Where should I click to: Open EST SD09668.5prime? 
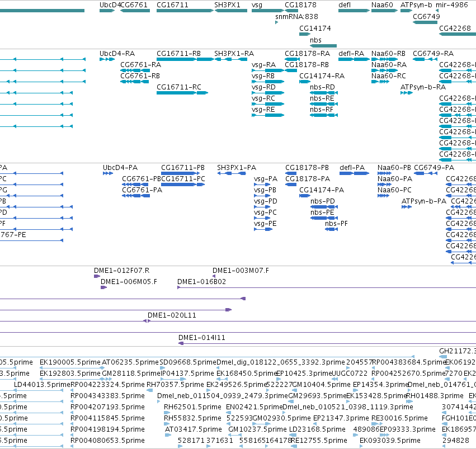pos(188,362)
